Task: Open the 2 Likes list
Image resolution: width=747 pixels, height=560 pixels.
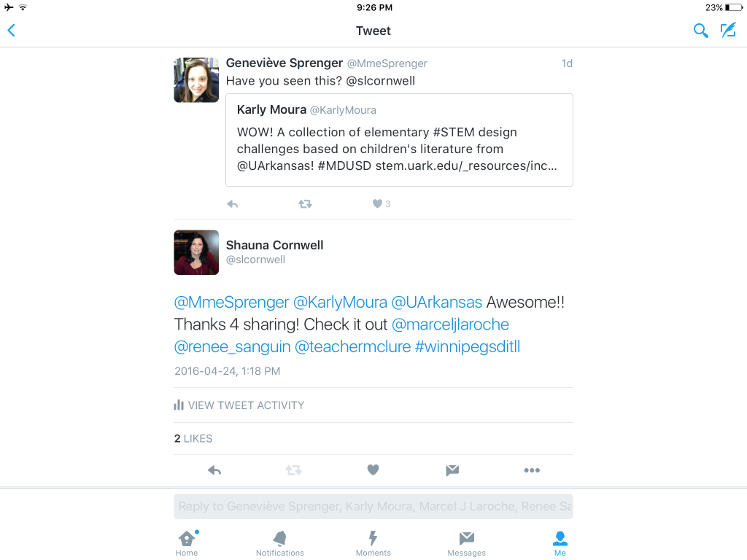Action: tap(193, 438)
